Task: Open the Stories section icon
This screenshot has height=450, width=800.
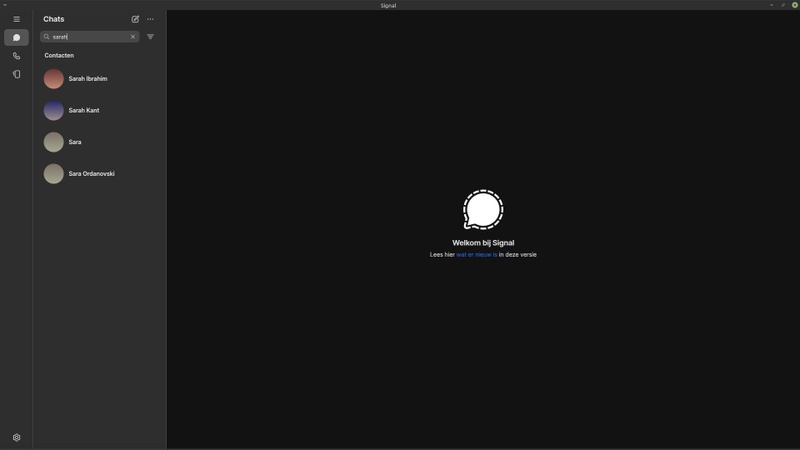Action: pyautogui.click(x=16, y=74)
